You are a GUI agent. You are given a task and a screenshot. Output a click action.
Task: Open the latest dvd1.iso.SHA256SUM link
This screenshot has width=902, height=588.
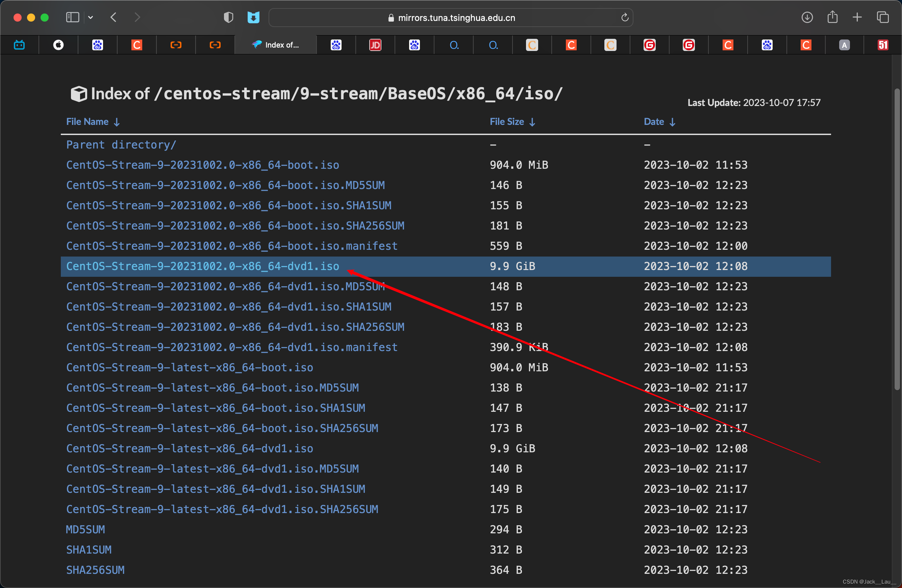(223, 509)
